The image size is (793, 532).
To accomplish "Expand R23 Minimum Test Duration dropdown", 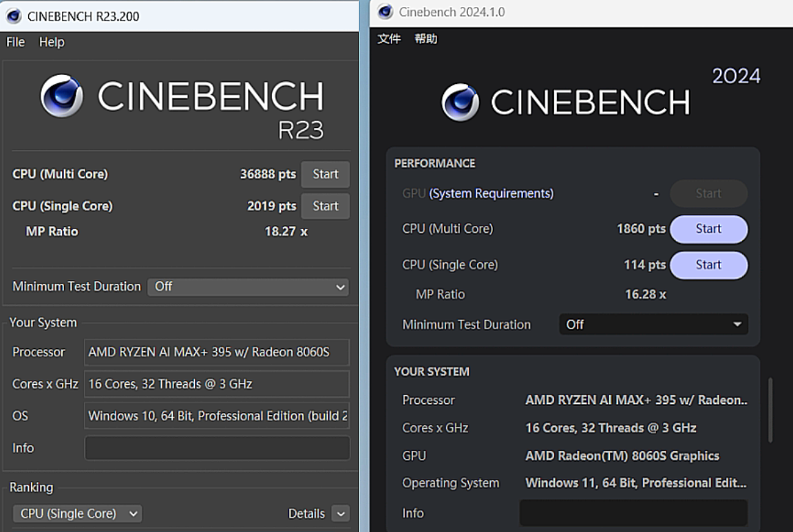I will tap(248, 287).
